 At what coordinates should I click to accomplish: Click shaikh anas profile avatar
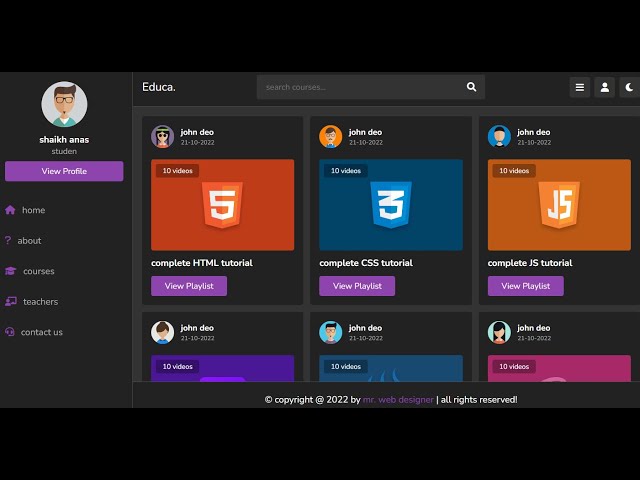(x=64, y=104)
